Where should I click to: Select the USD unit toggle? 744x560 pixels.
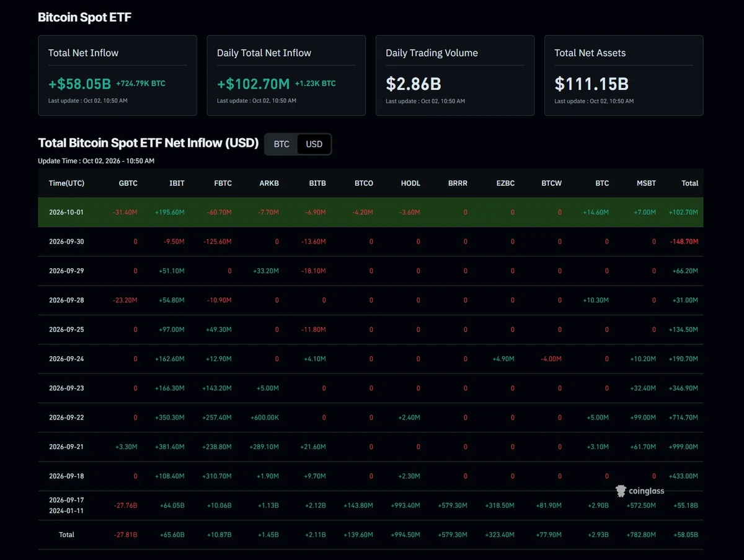click(x=314, y=144)
